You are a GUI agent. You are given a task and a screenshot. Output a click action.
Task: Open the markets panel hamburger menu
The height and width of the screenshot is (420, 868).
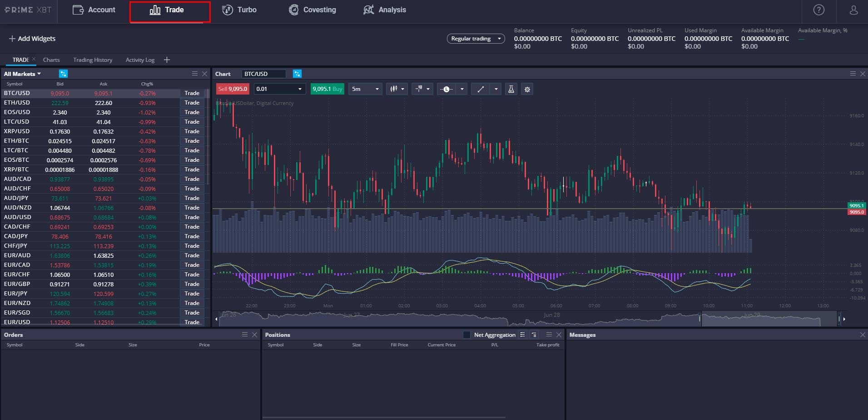click(195, 74)
